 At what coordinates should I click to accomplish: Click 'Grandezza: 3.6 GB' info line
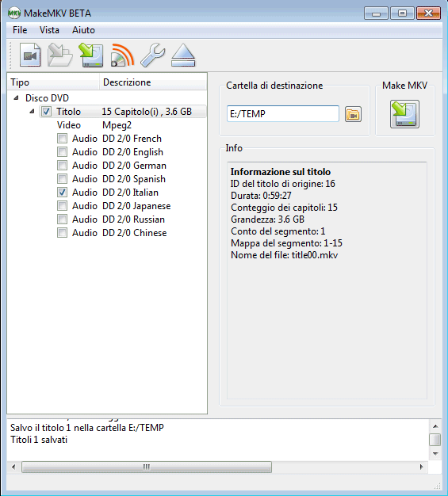click(x=267, y=219)
